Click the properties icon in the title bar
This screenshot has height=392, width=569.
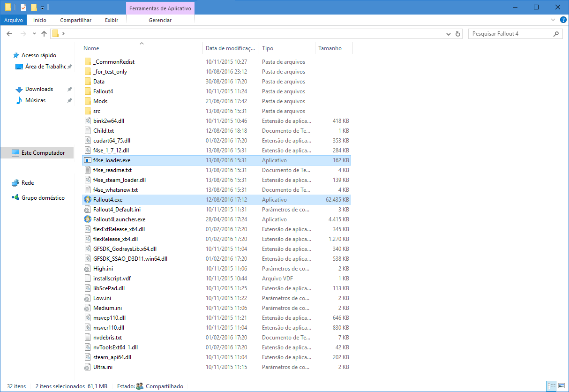(23, 8)
